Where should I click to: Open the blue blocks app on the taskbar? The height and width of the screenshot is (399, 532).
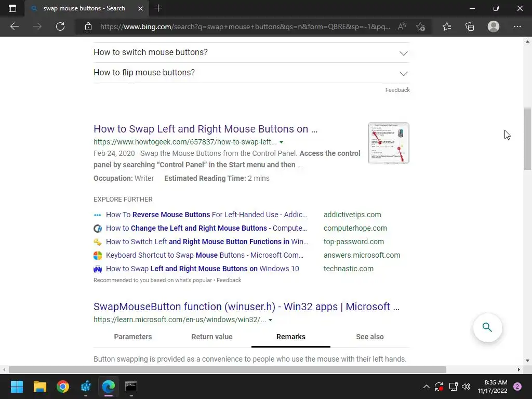click(x=86, y=387)
